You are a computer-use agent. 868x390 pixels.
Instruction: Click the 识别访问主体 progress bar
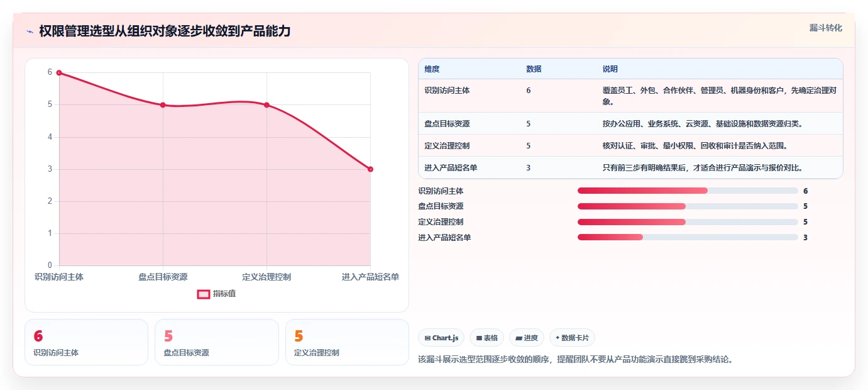(x=688, y=191)
